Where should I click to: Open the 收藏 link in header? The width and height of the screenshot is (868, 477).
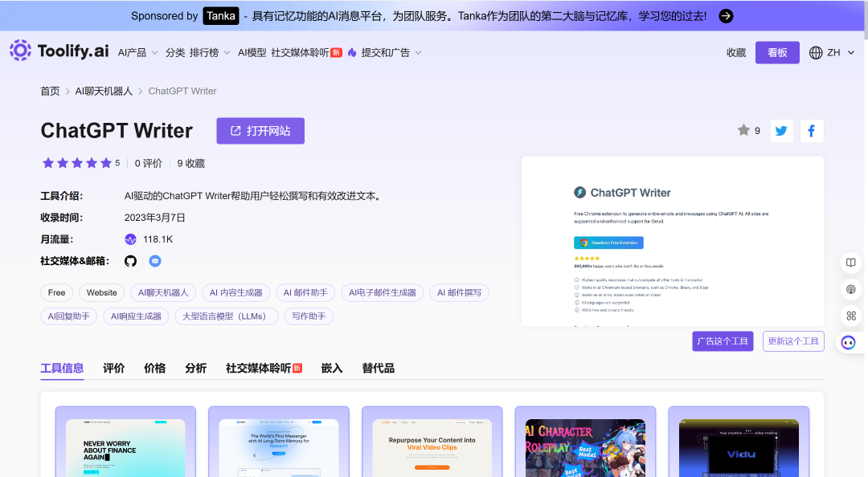pyautogui.click(x=736, y=52)
